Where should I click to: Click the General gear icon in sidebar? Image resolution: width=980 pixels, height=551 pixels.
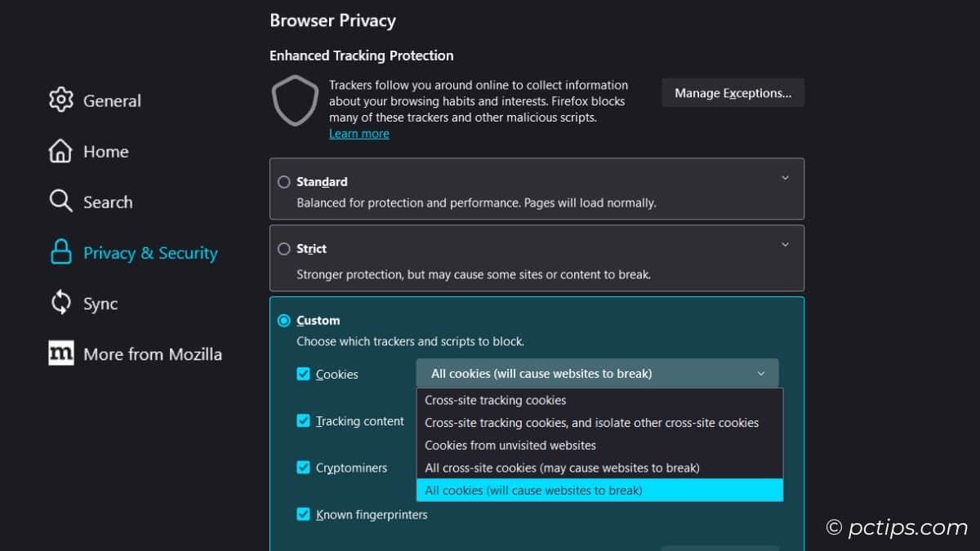coord(60,100)
